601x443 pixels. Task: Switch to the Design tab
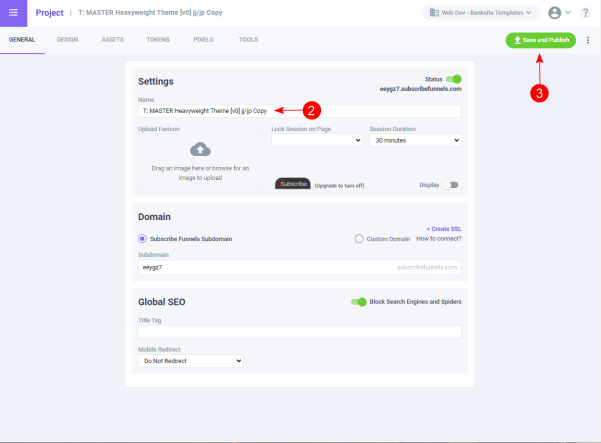tap(68, 39)
